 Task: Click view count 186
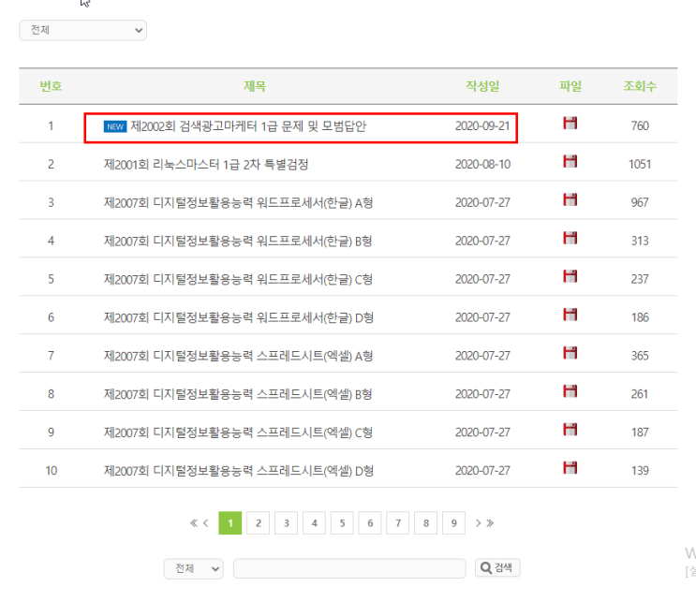[x=640, y=317]
